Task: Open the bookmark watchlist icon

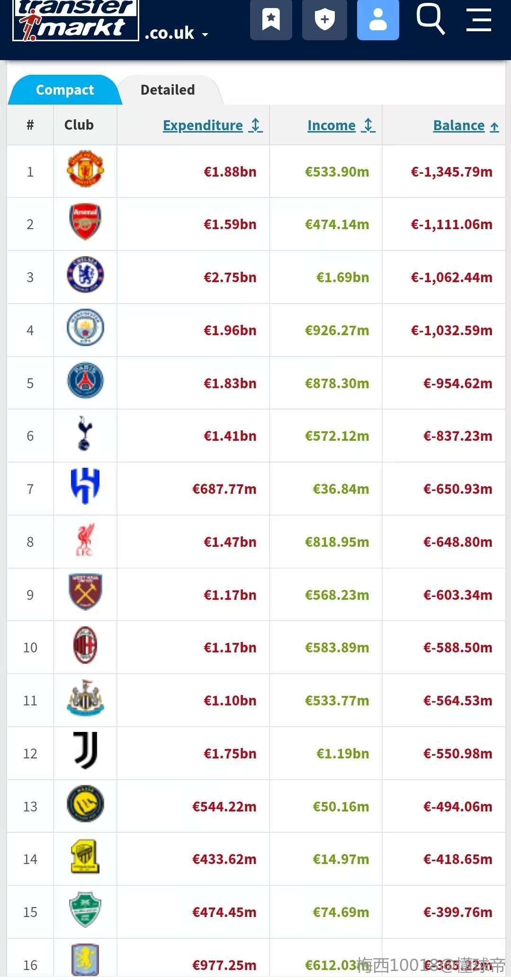Action: coord(271,20)
